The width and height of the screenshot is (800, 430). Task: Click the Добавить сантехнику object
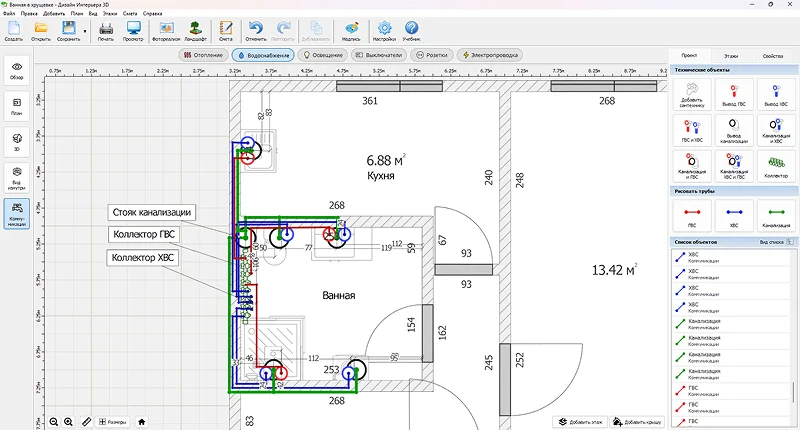point(692,95)
